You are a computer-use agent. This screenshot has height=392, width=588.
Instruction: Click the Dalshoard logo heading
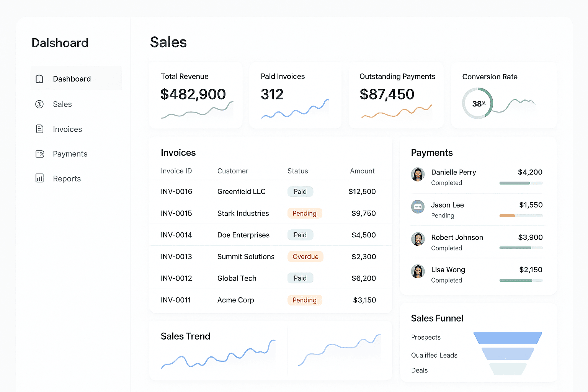coord(60,43)
